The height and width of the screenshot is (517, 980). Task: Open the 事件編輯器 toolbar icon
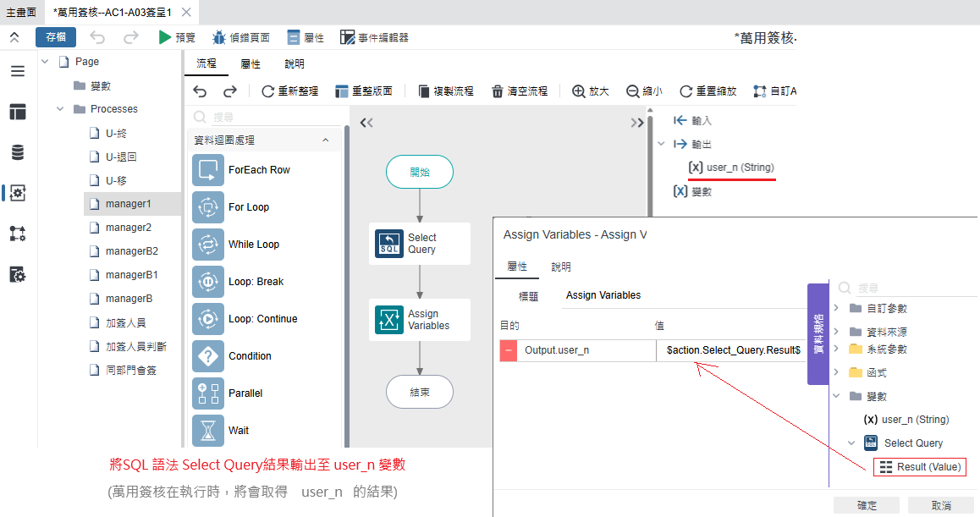[347, 37]
